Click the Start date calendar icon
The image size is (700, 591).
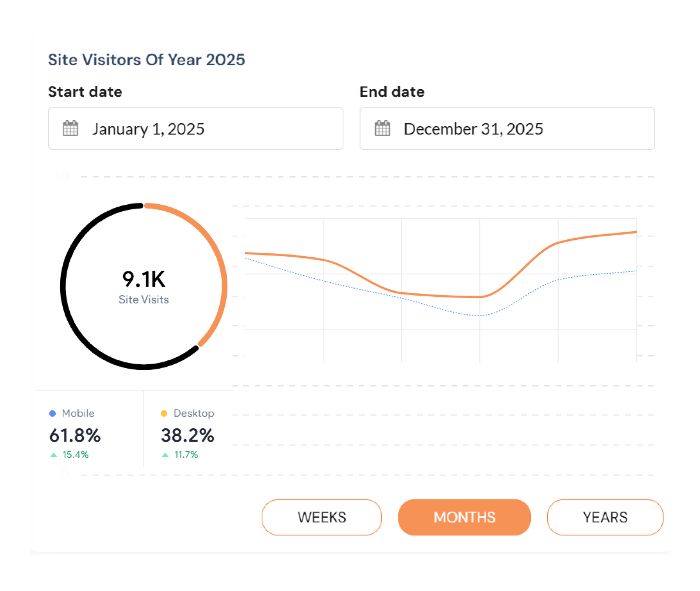(x=71, y=128)
